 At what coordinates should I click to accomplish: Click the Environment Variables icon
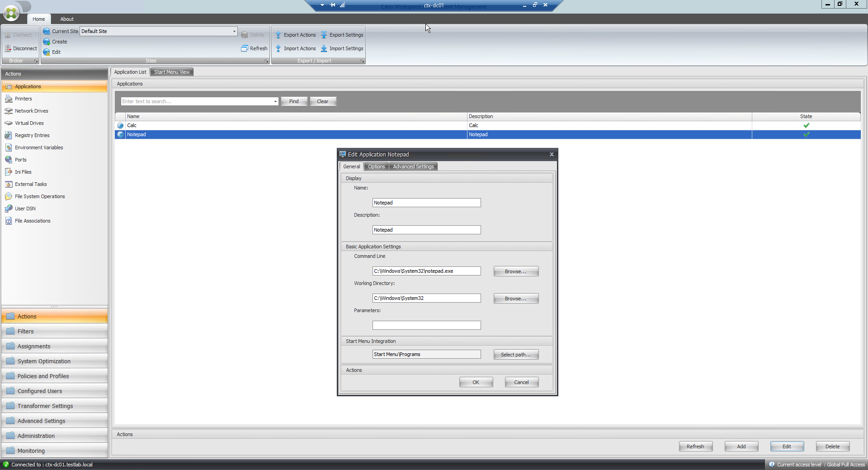[9, 147]
